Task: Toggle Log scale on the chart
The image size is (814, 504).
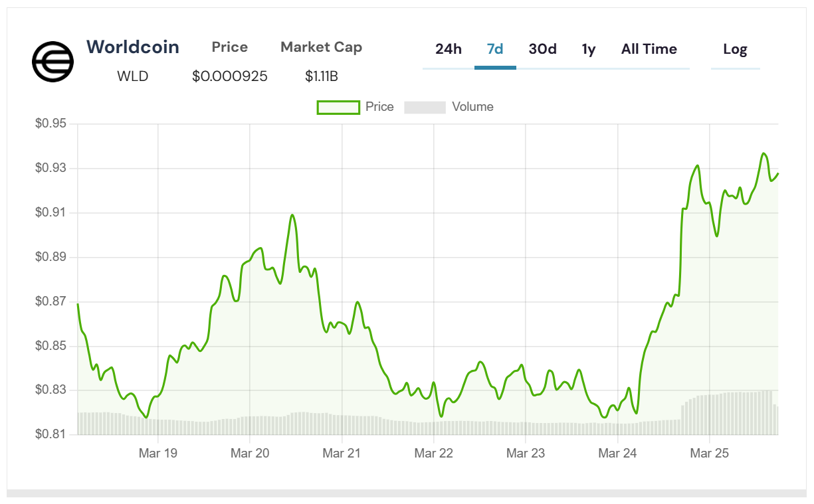Action: coord(735,49)
